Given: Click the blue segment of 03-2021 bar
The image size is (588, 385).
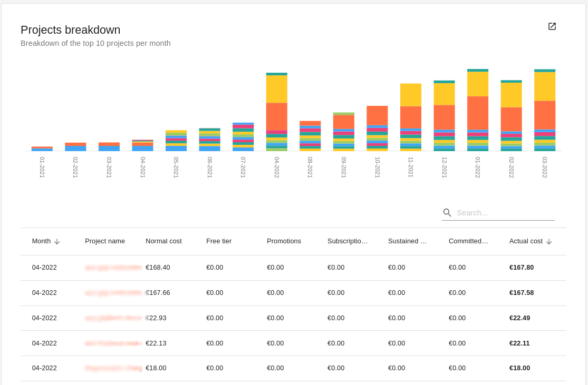Looking at the screenshot, I should point(109,149).
